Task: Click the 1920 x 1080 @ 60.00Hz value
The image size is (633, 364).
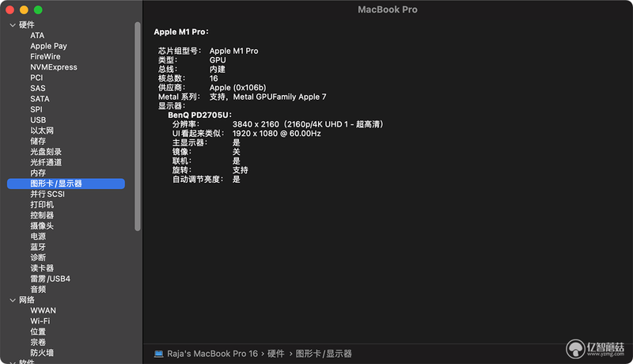Action: (276, 134)
